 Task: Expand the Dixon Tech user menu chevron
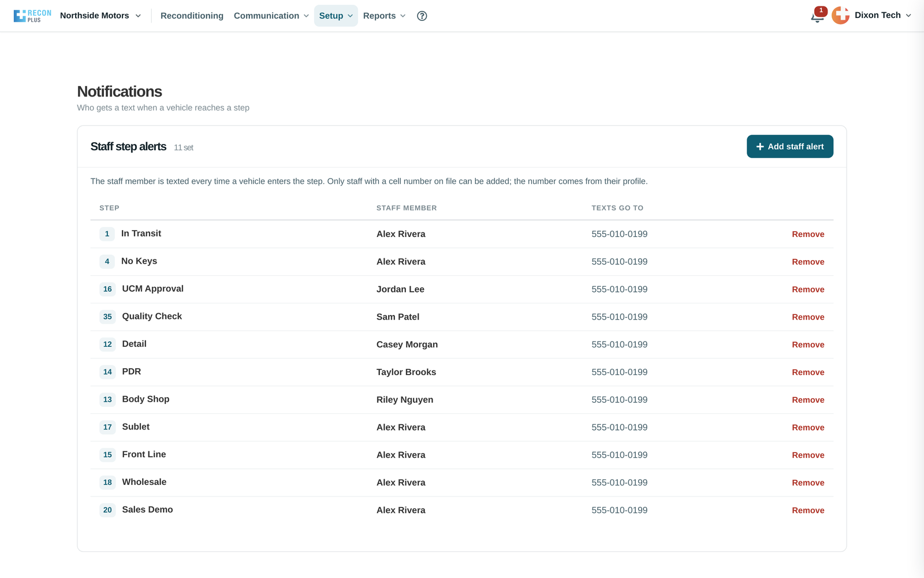click(908, 16)
